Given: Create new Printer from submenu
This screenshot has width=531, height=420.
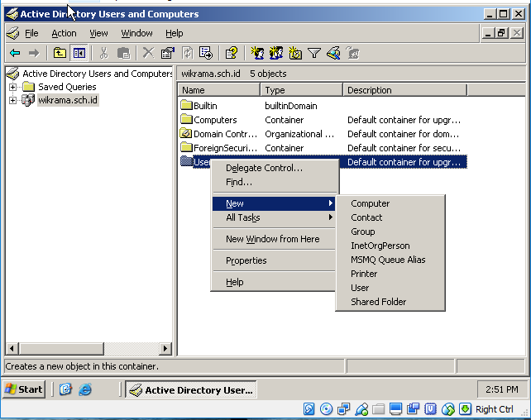Looking at the screenshot, I should tap(390, 274).
